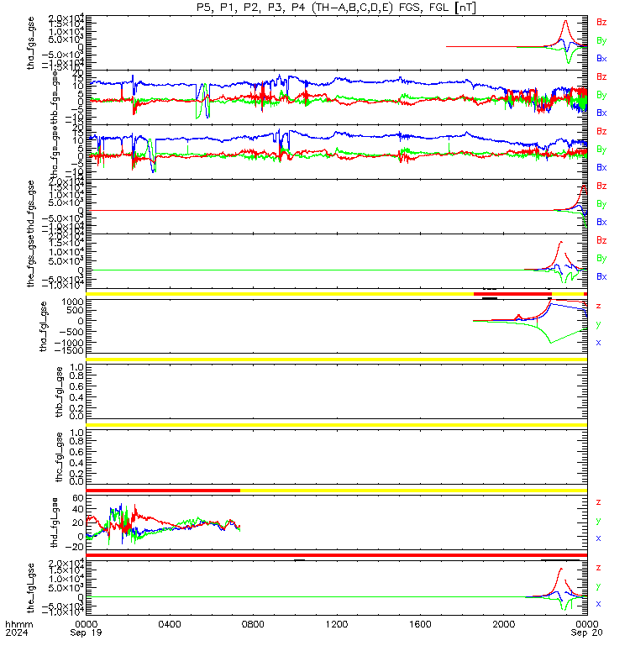Click the '2000' time axis label
630x672 pixels.
503,624
